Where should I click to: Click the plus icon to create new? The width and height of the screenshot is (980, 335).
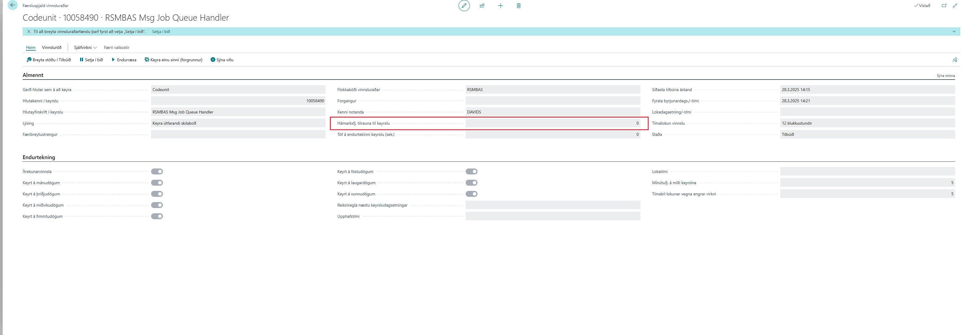(500, 6)
